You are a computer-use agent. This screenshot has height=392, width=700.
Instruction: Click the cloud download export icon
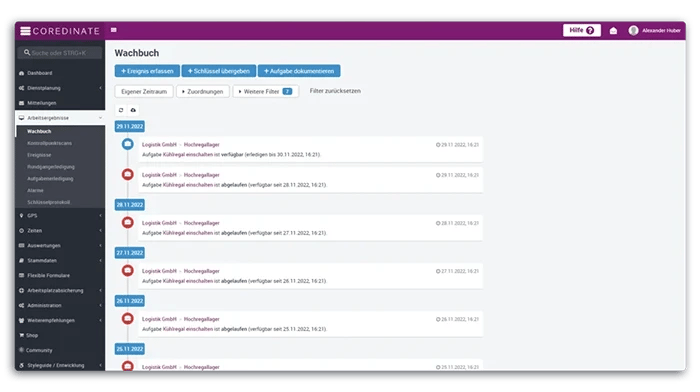point(133,110)
